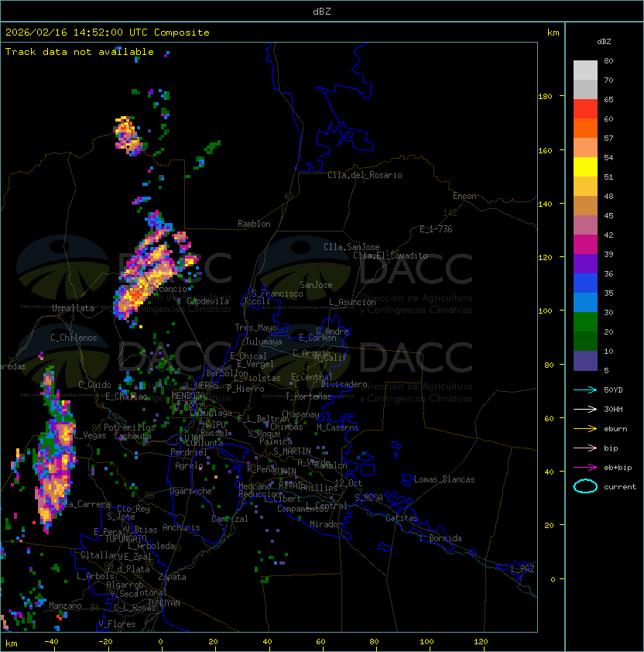Image resolution: width=644 pixels, height=652 pixels.
Task: Click the 'Anchoris' place label
Action: (x=181, y=527)
